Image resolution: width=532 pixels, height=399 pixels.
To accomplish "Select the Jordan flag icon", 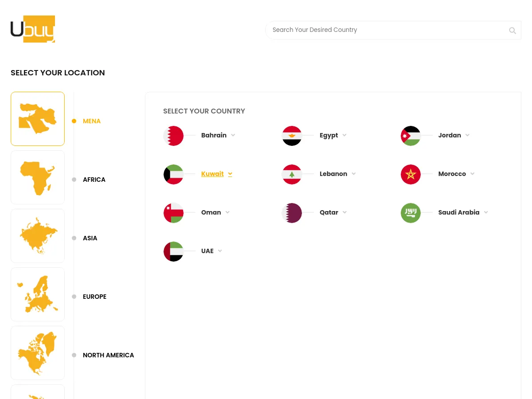I will [x=411, y=136].
